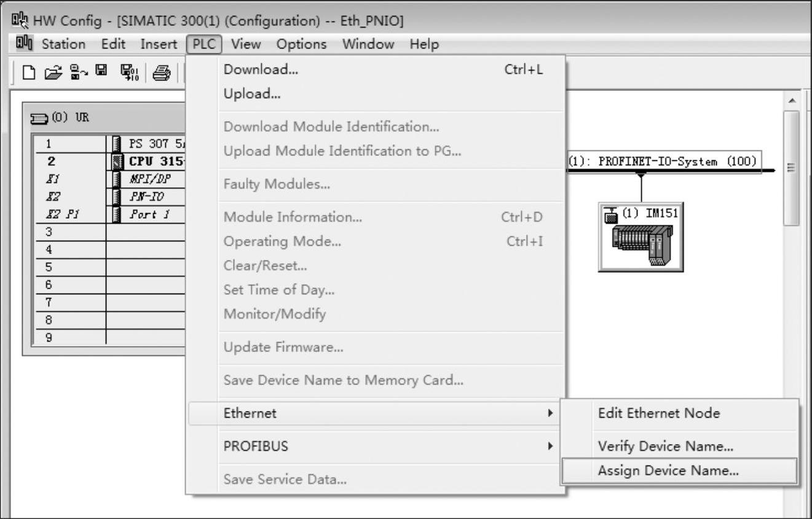Select slot number 1 in rack
Screen dimensions: 812x519
(48, 144)
